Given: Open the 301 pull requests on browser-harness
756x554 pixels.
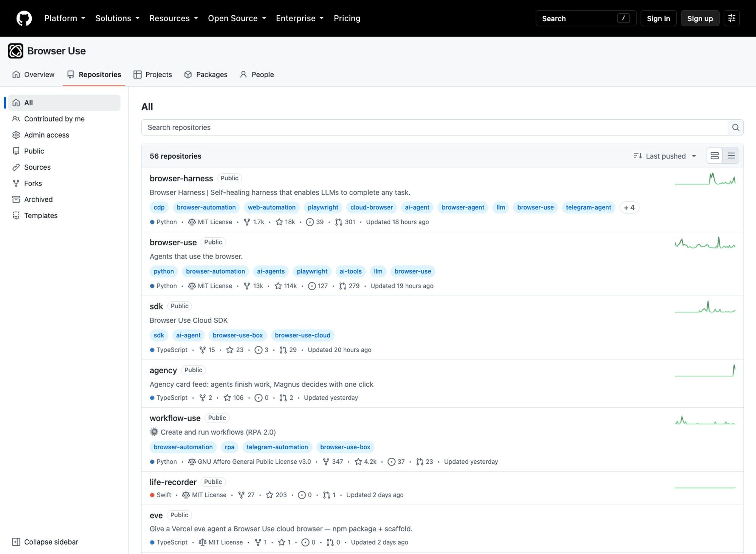Looking at the screenshot, I should pyautogui.click(x=345, y=222).
